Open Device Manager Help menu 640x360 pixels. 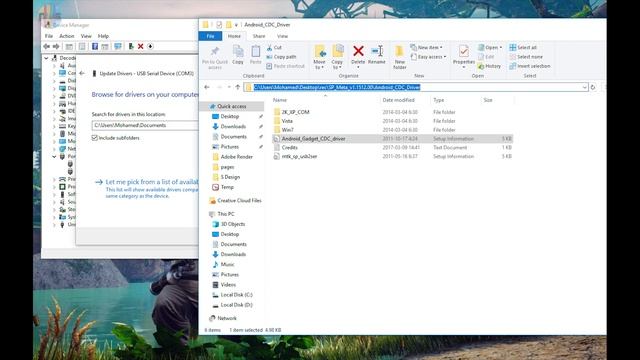click(103, 36)
